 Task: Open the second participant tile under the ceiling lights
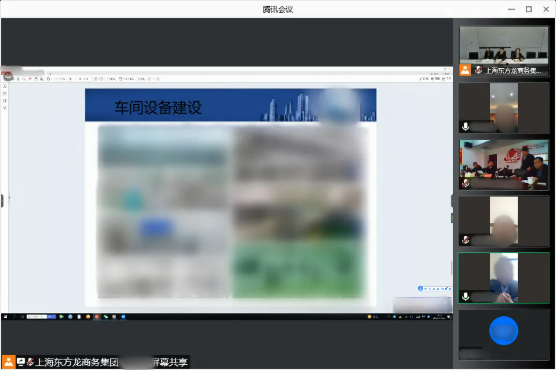click(x=504, y=108)
